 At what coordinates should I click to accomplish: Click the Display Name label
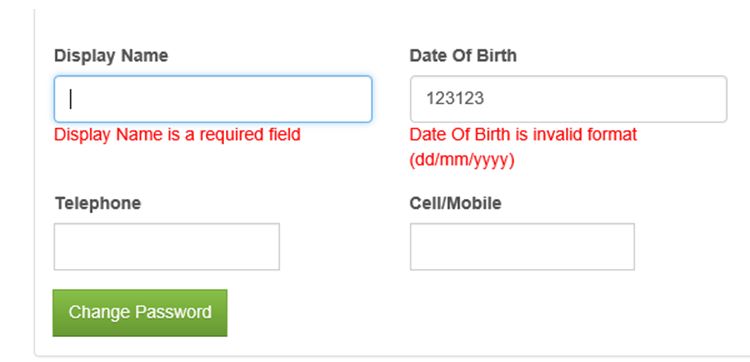(111, 56)
